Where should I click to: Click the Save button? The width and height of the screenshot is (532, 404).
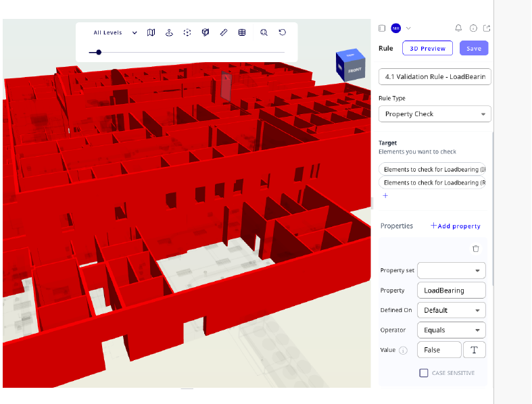(474, 48)
